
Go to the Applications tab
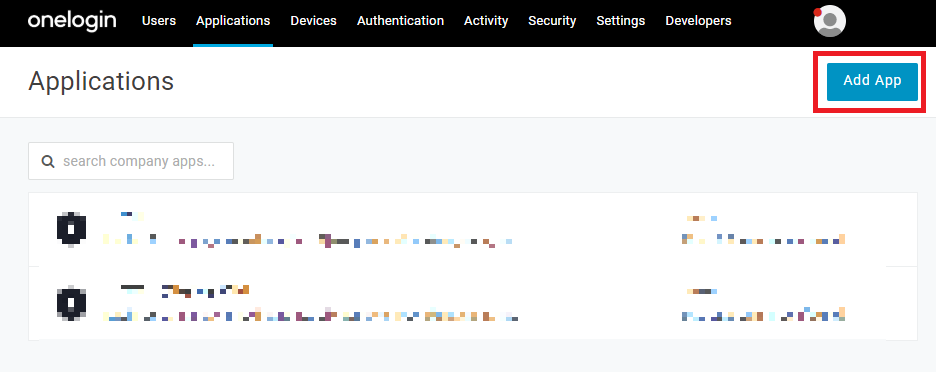(x=233, y=21)
